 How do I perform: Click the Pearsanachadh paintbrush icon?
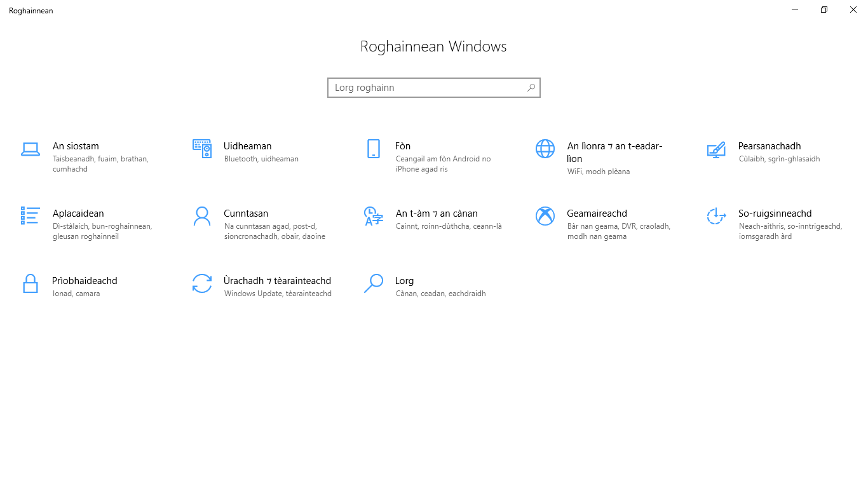716,149
